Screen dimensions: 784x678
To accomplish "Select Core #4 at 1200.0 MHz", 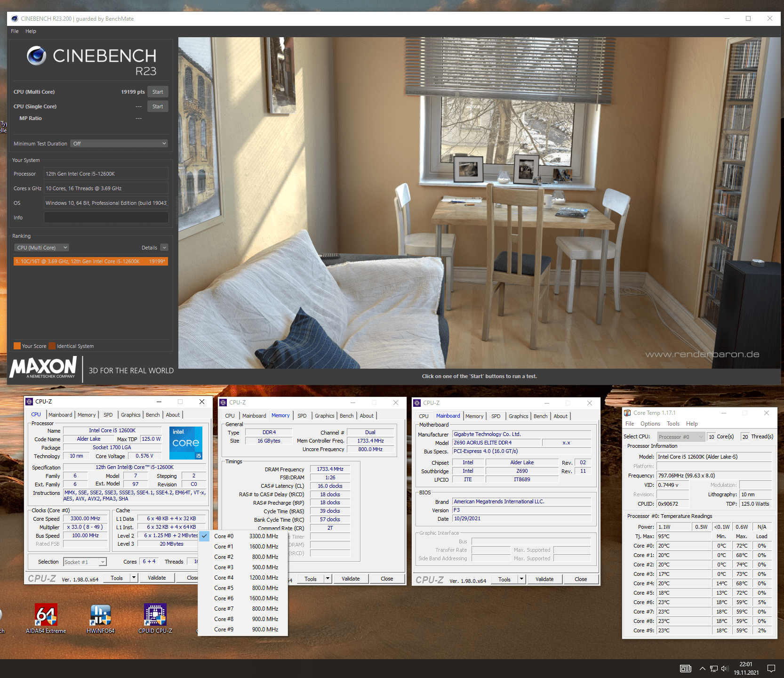I will (243, 578).
